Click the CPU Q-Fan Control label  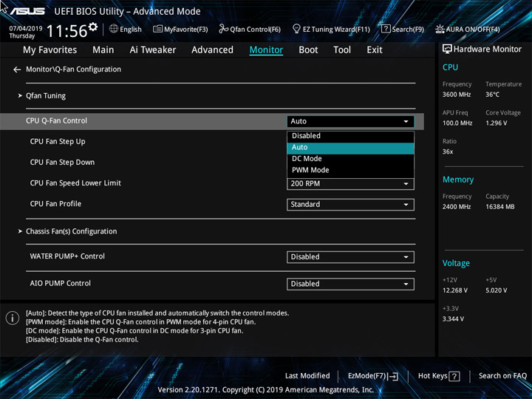click(56, 120)
